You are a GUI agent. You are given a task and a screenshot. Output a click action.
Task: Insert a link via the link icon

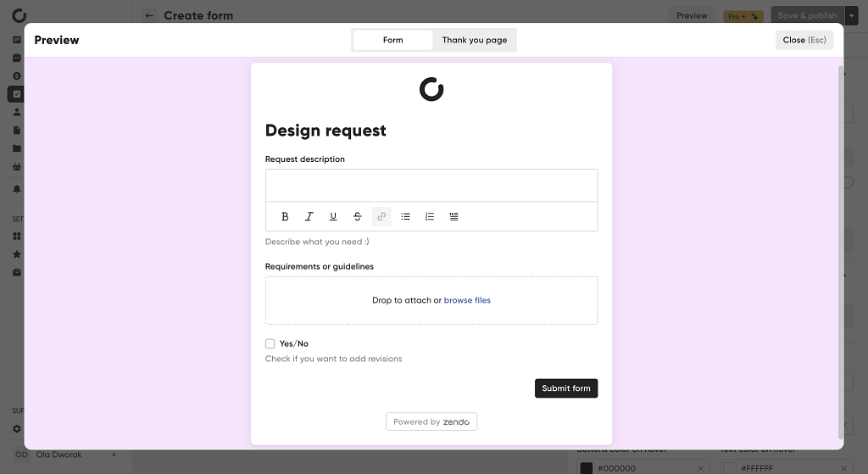[x=381, y=216]
